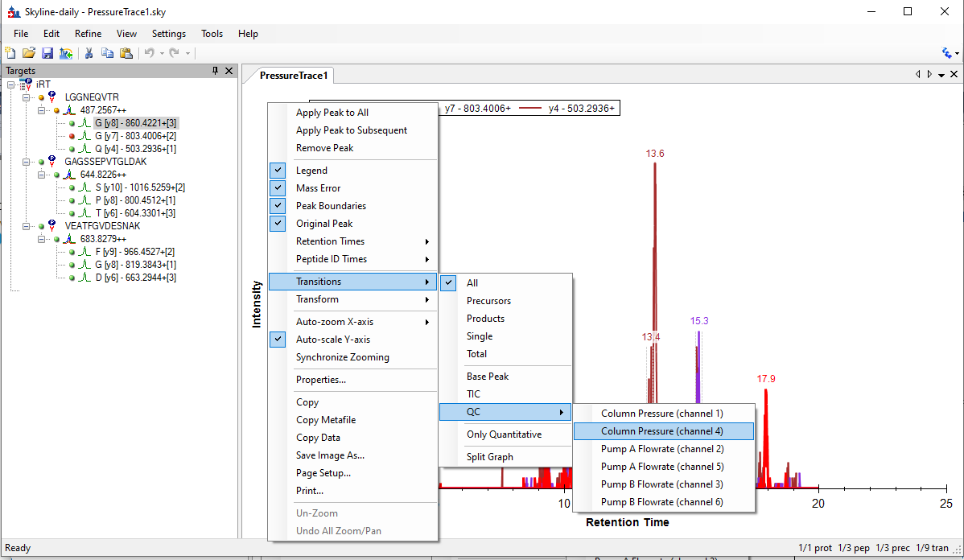Collapse the 644.8226++ precursor node
964x560 pixels.
point(42,175)
